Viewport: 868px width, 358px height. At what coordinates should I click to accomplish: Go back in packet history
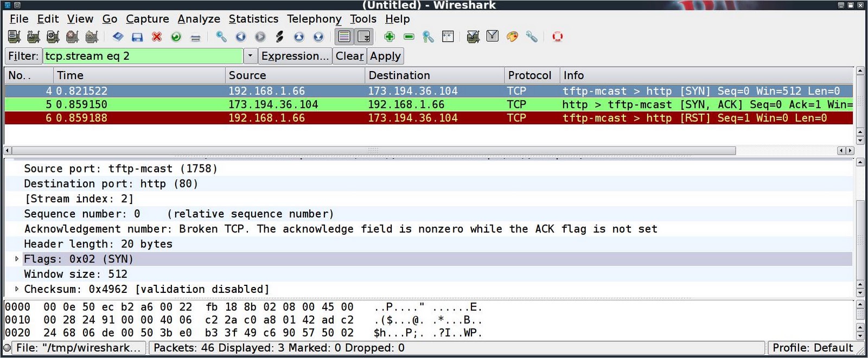click(x=241, y=37)
